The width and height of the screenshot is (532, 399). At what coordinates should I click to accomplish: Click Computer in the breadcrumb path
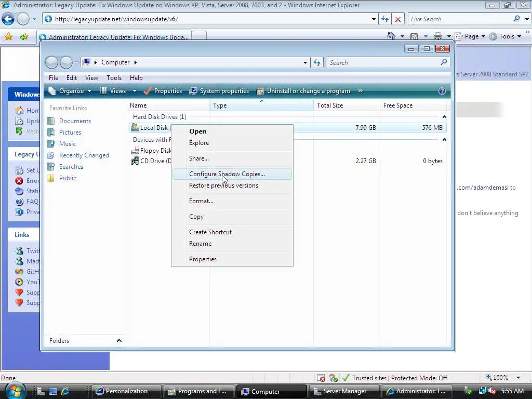pyautogui.click(x=115, y=62)
